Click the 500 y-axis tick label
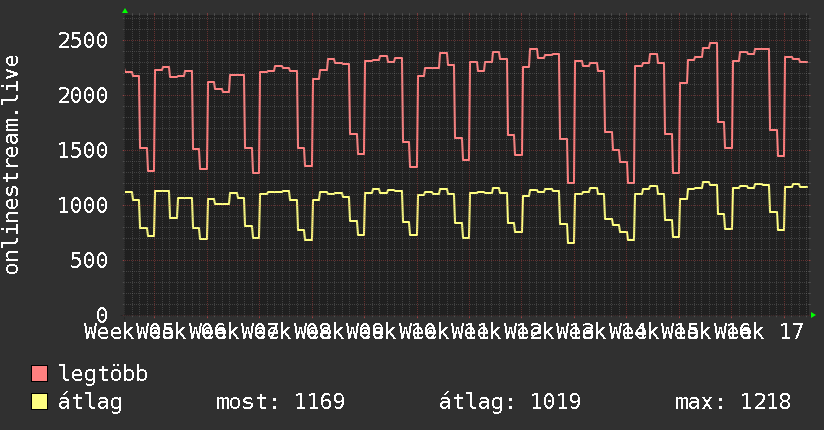This screenshot has height=430, width=824. [x=90, y=261]
